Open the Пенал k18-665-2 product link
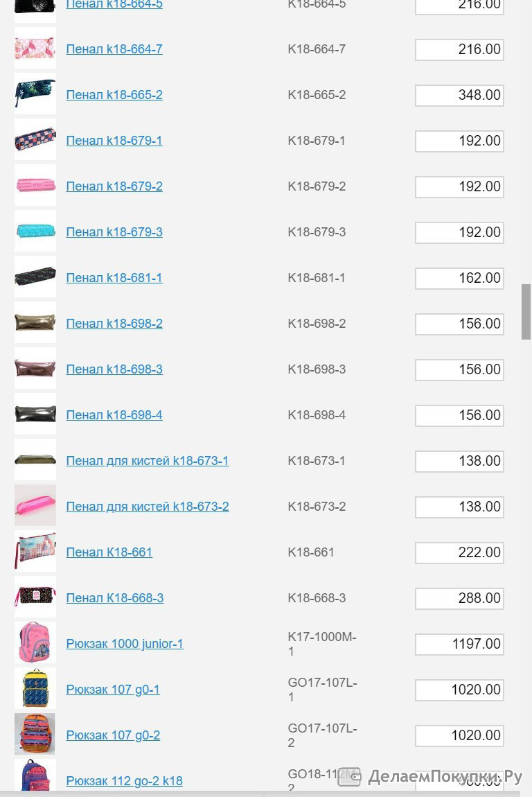532x797 pixels. click(x=114, y=95)
